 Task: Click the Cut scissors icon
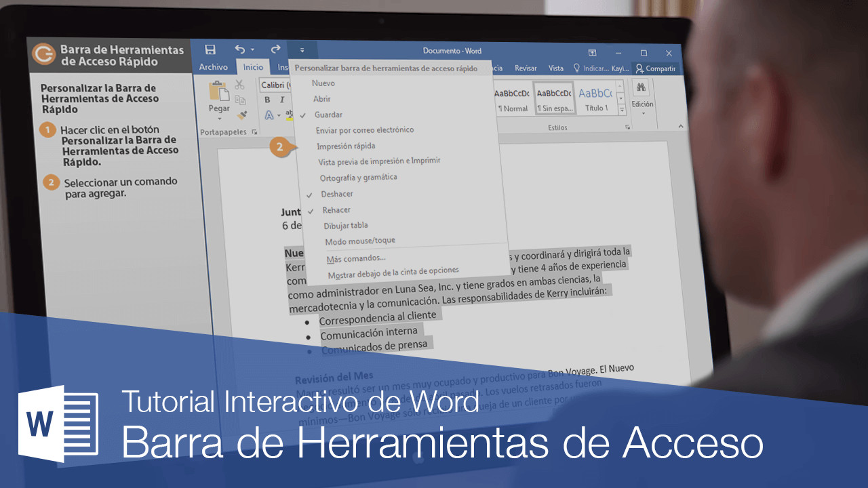pos(239,85)
